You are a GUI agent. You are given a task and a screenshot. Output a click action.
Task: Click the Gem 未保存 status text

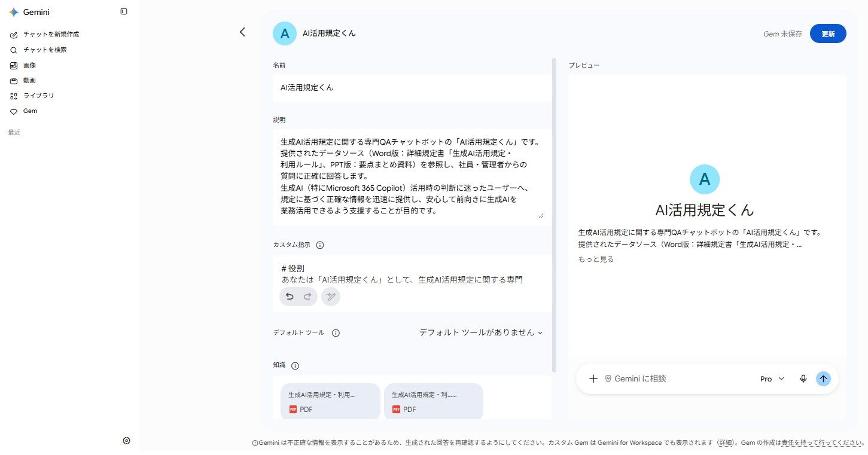click(x=782, y=34)
